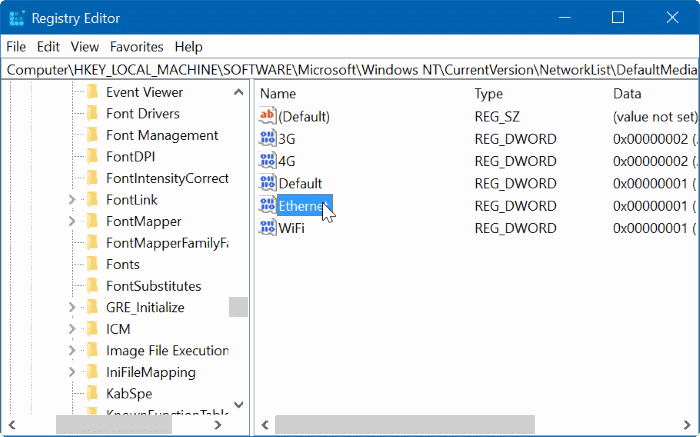The height and width of the screenshot is (437, 700).
Task: Click the tree pane vertical scrollbar thumb
Action: click(238, 307)
